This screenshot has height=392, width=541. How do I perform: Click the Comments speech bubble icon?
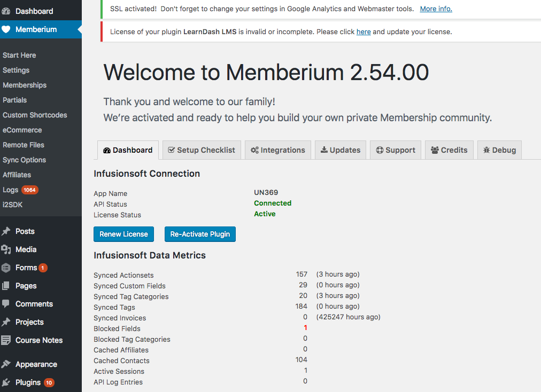point(6,304)
